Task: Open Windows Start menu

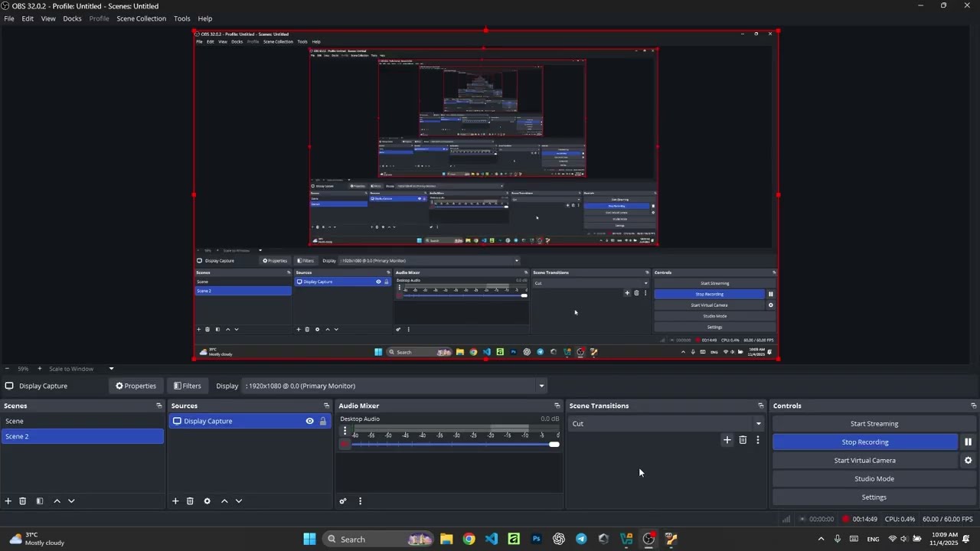Action: tap(309, 539)
